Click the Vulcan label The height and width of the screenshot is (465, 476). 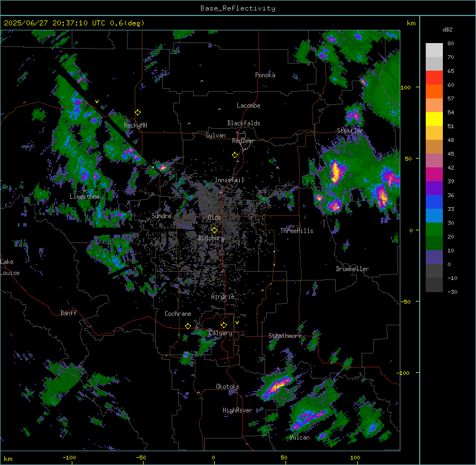click(299, 437)
